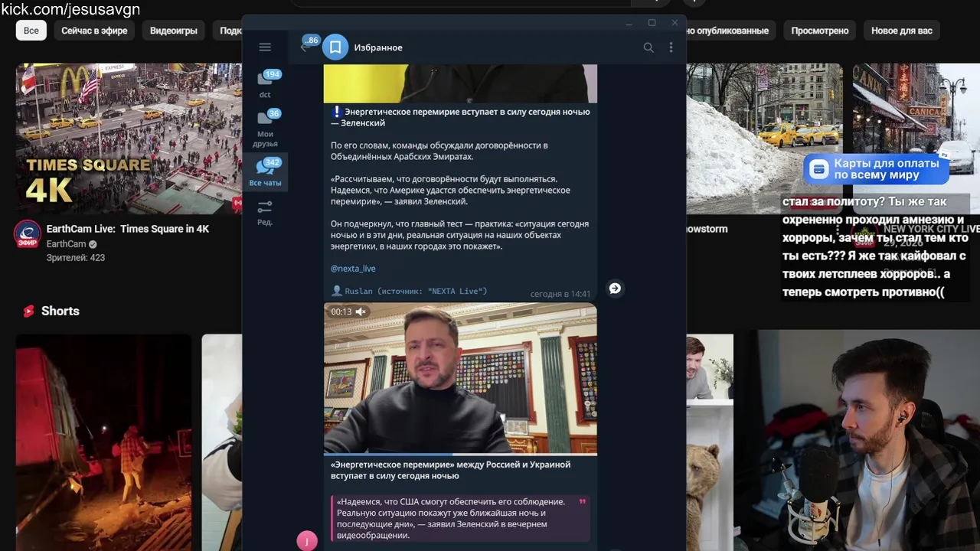Select the Мои друзья folder
The height and width of the screenshot is (551, 980).
point(265,128)
